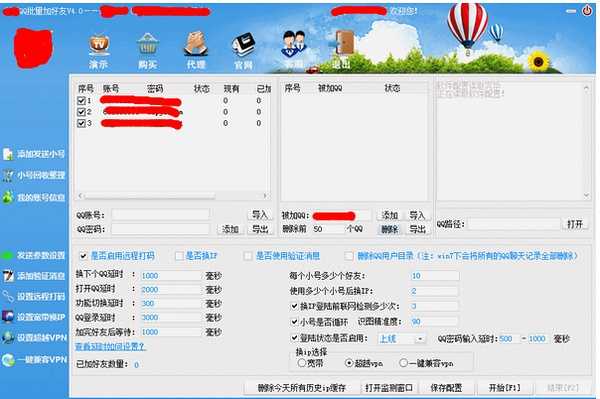Click 添加 button beside 被加QQ field
This screenshot has width=600, height=399.
(390, 215)
